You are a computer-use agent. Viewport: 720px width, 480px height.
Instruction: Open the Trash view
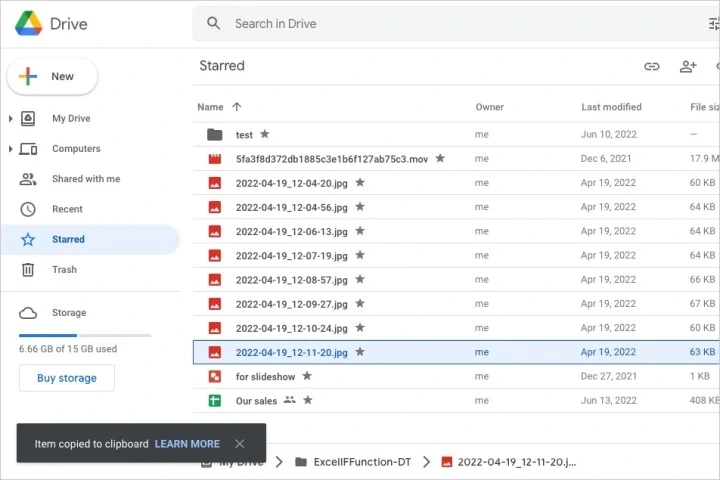coord(64,270)
